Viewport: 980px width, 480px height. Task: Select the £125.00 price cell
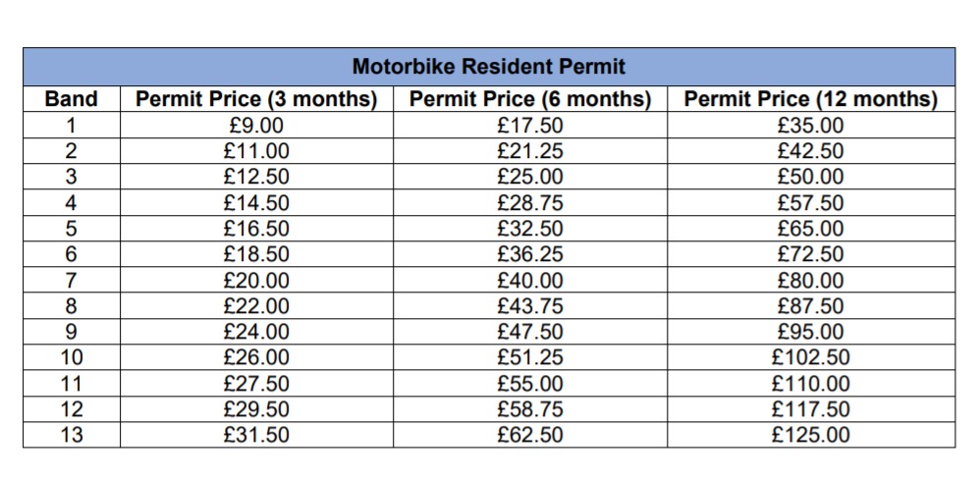pyautogui.click(x=810, y=435)
